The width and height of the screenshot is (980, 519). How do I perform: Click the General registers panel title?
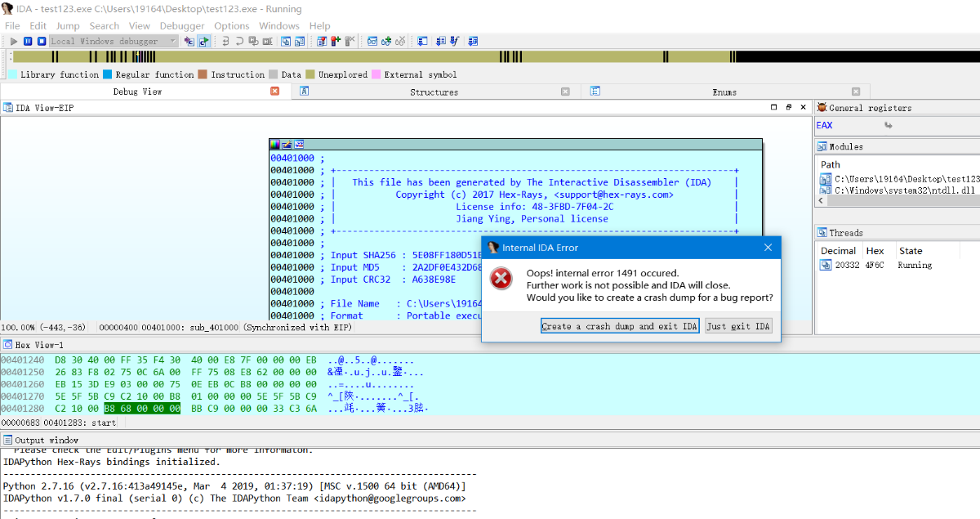tap(870, 107)
